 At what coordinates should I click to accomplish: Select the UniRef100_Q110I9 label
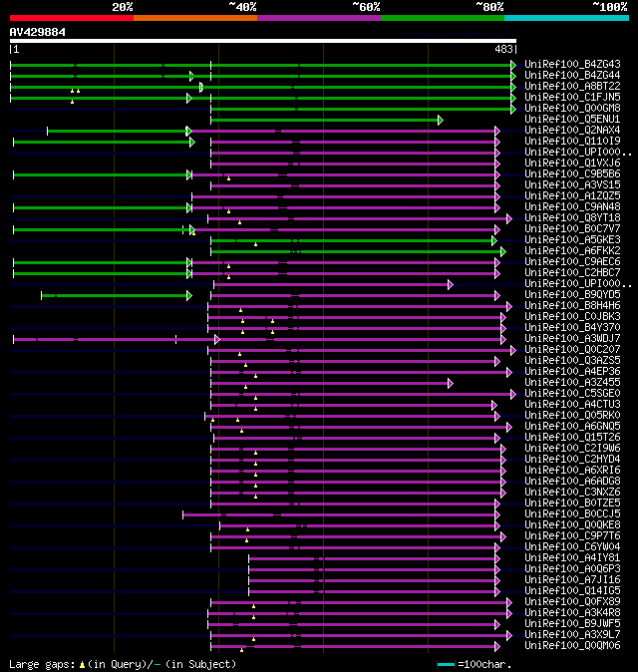(x=572, y=141)
